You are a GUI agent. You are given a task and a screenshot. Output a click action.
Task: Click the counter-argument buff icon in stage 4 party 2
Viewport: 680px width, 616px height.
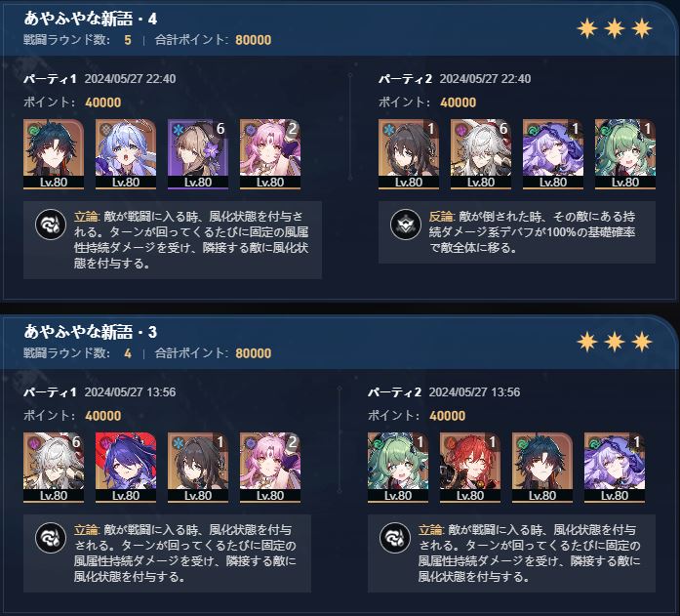click(x=406, y=225)
